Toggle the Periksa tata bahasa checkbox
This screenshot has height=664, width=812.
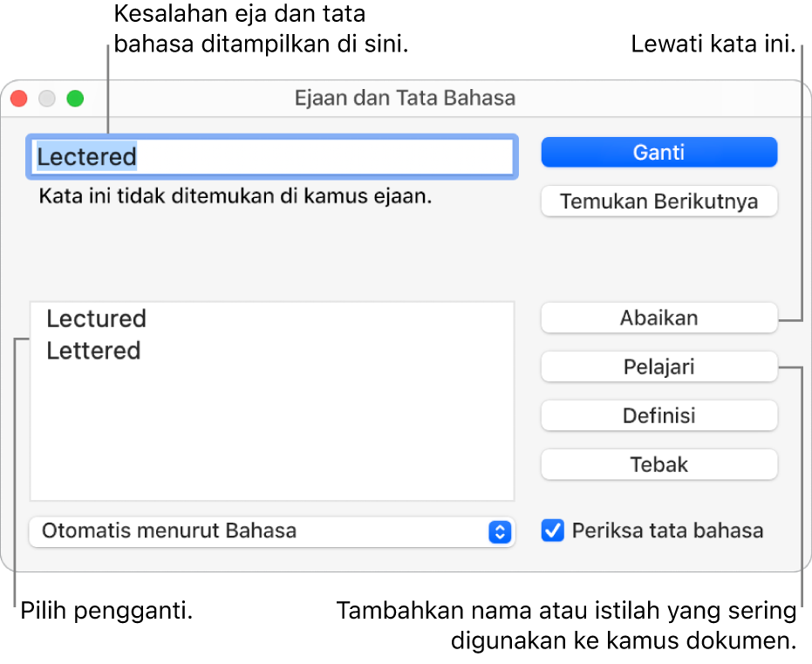point(553,531)
